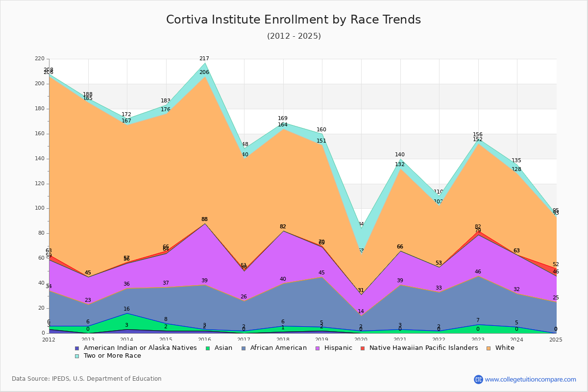Click the 100 y-axis label

(41, 208)
